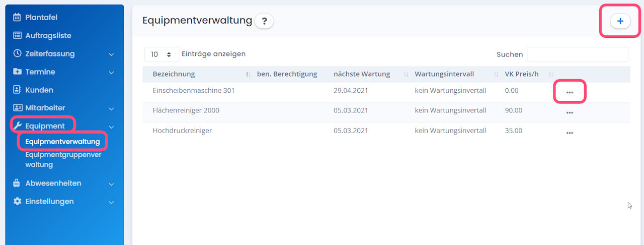Click the Auftragsliste list icon
Screen dimensions: 644x245
coord(17,36)
